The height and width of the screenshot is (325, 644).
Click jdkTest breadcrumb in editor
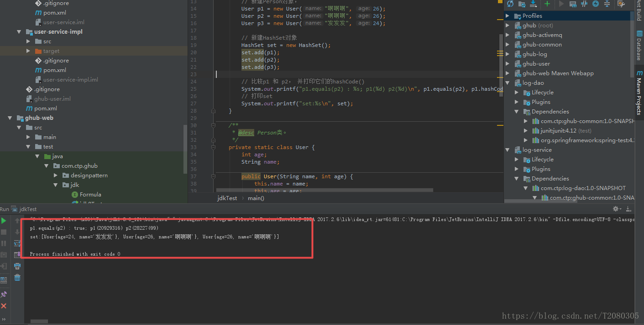point(227,198)
